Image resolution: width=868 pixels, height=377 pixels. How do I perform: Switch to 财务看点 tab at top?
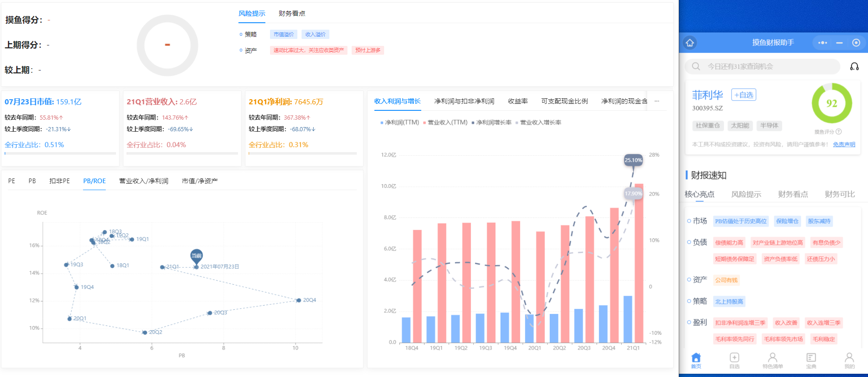click(x=292, y=13)
